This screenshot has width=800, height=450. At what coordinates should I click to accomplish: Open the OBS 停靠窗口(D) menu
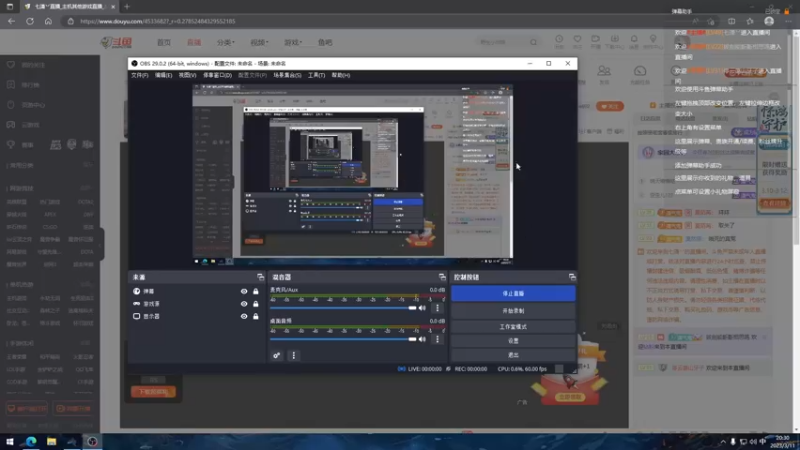tap(217, 75)
